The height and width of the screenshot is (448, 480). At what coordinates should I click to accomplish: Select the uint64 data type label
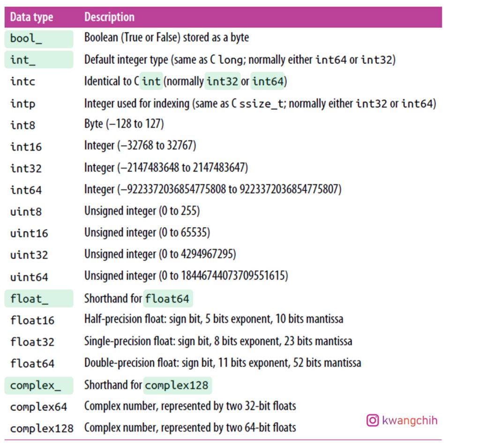point(29,277)
